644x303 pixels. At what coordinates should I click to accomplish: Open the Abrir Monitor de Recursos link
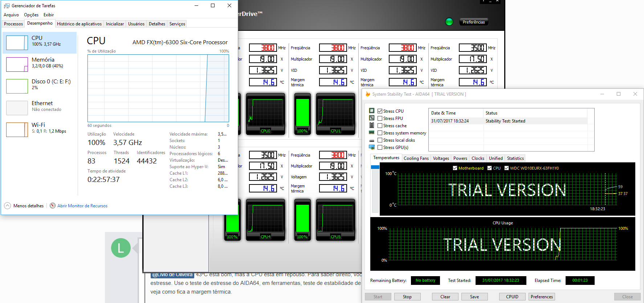82,206
